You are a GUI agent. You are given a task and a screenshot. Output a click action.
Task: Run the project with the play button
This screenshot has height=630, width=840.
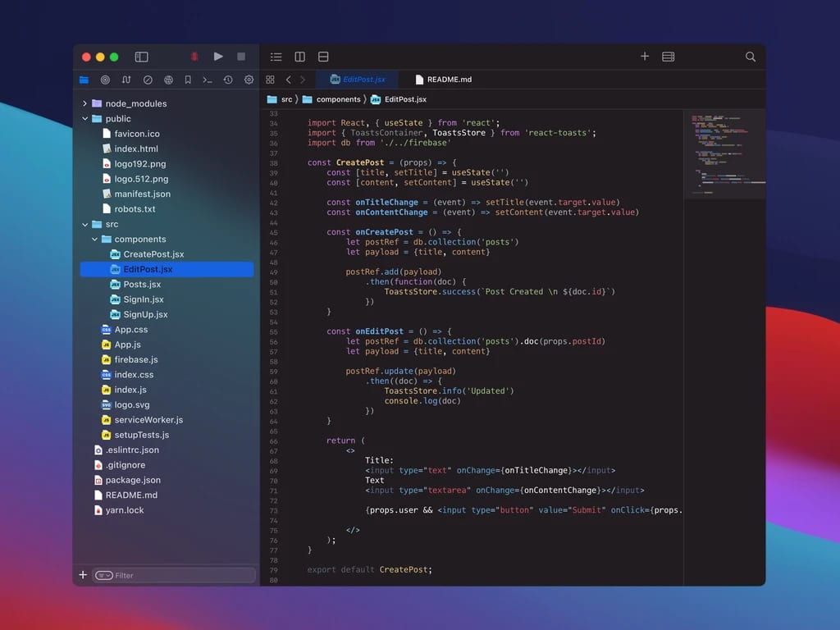coord(218,57)
